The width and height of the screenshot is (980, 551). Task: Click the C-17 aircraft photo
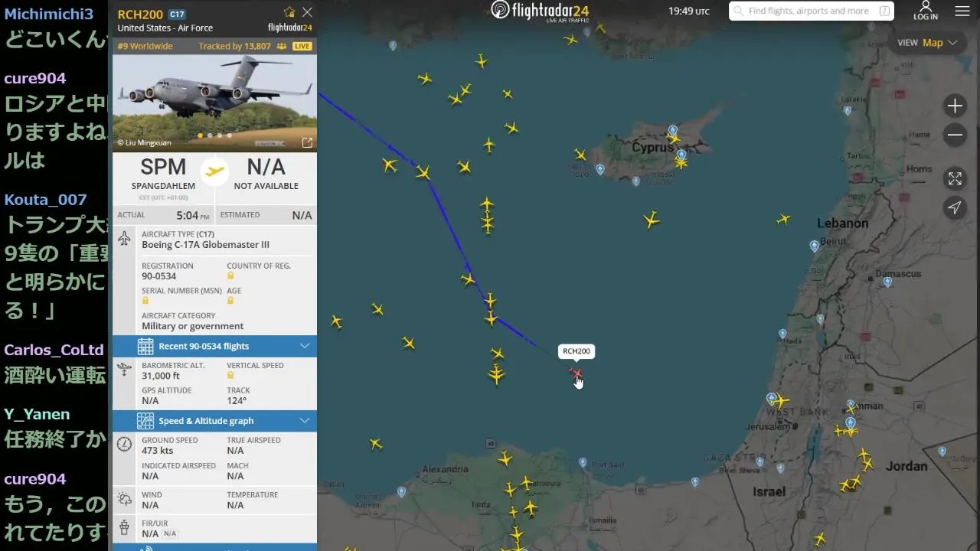pyautogui.click(x=214, y=102)
